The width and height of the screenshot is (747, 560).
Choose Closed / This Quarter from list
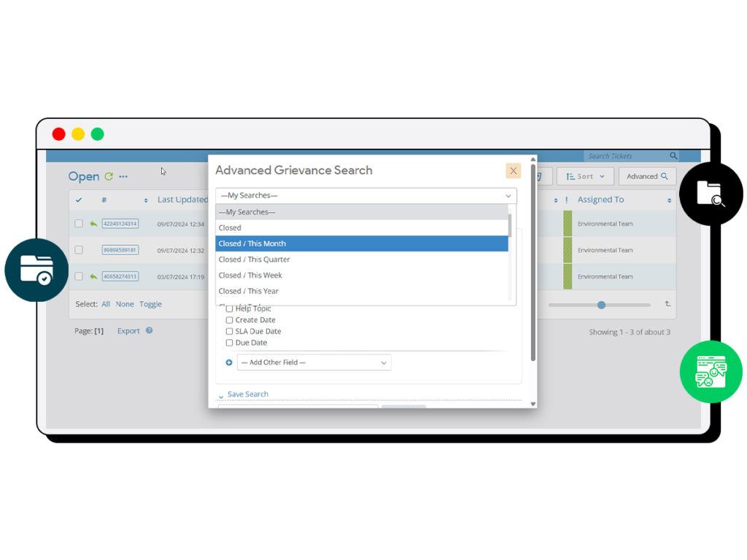click(255, 260)
